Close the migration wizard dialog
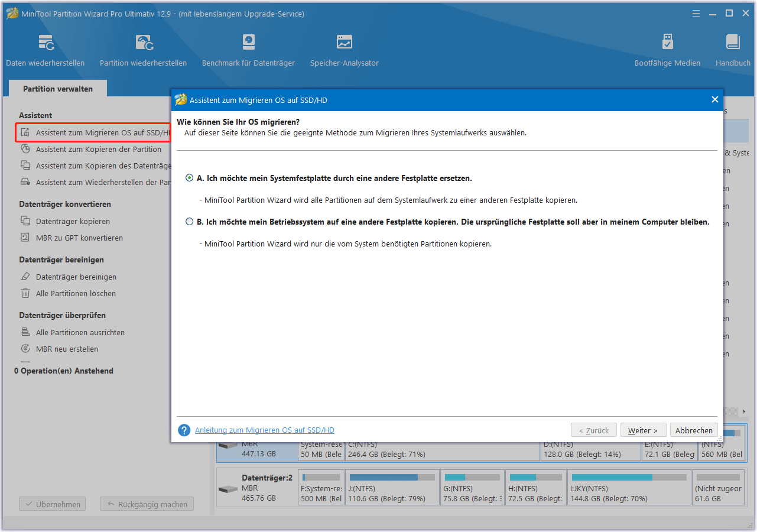This screenshot has height=532, width=757. 714,100
